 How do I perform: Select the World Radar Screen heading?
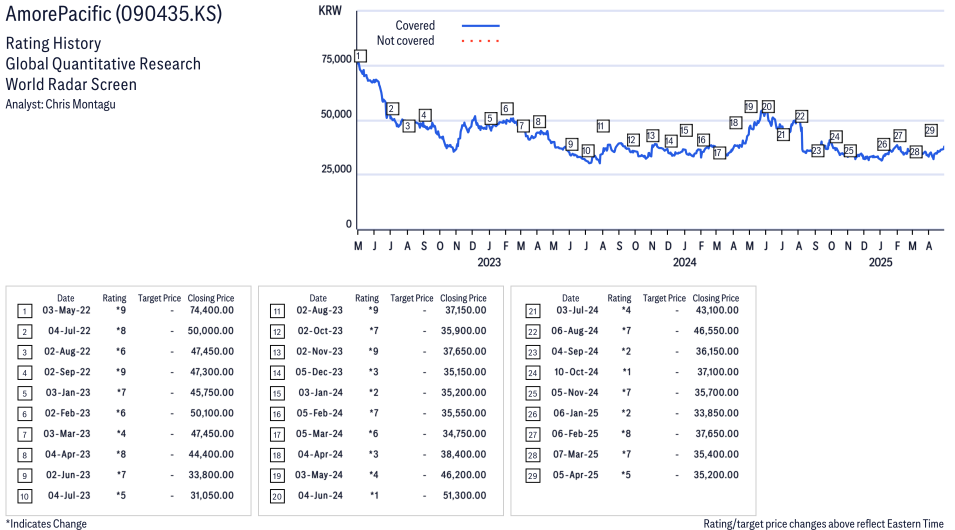coord(71,84)
